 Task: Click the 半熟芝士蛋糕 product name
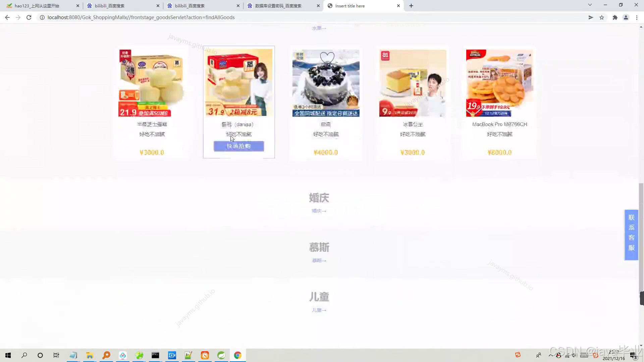point(152,124)
